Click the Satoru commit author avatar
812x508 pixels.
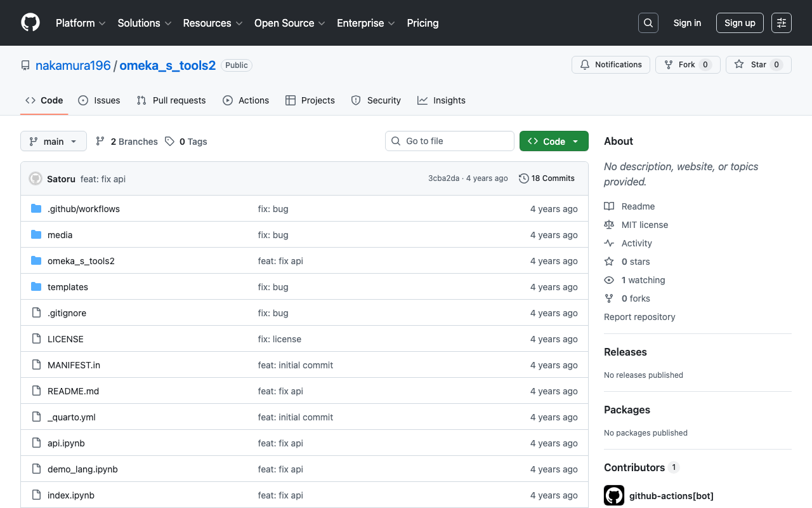[x=36, y=178]
